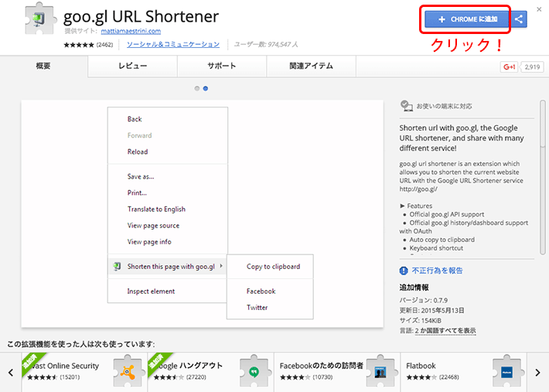Open Google ハングアウト extension card
Viewport: 549px width, 392px height.
pos(211,373)
